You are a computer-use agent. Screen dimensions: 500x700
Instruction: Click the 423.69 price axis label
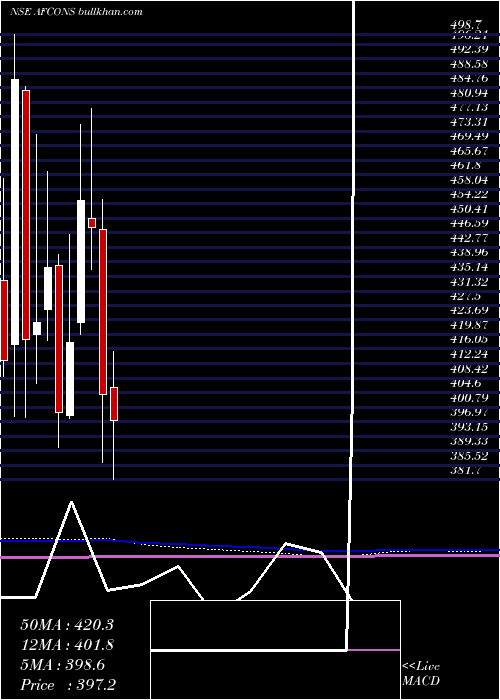pyautogui.click(x=469, y=310)
